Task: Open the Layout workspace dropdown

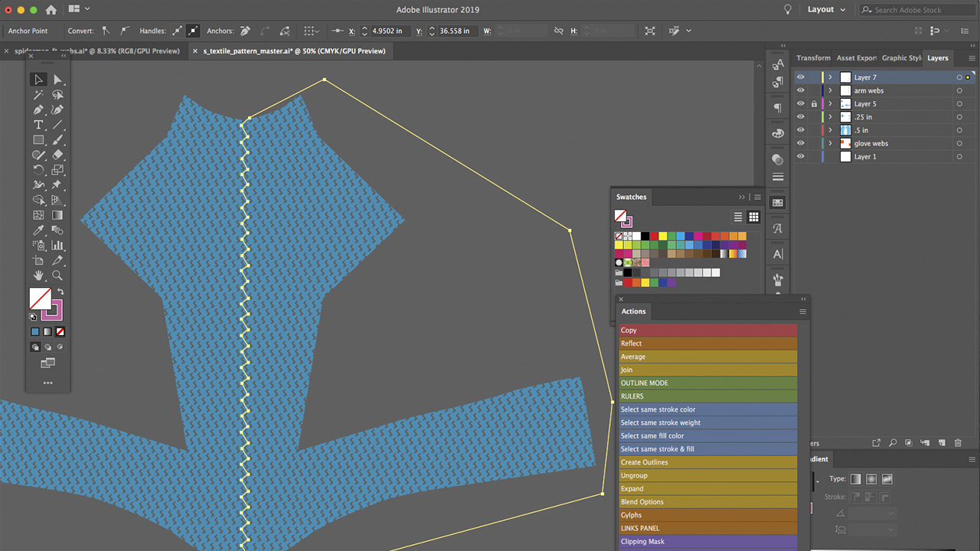Action: (825, 9)
